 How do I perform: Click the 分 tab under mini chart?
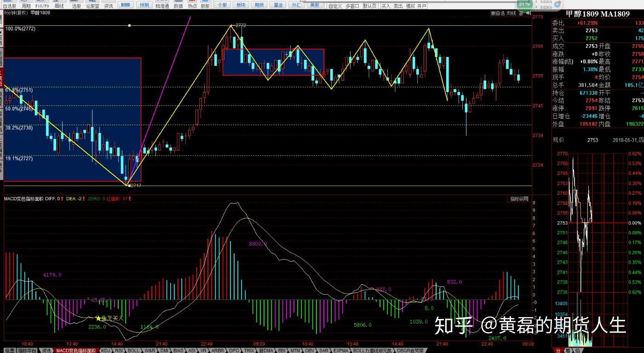[x=558, y=350]
